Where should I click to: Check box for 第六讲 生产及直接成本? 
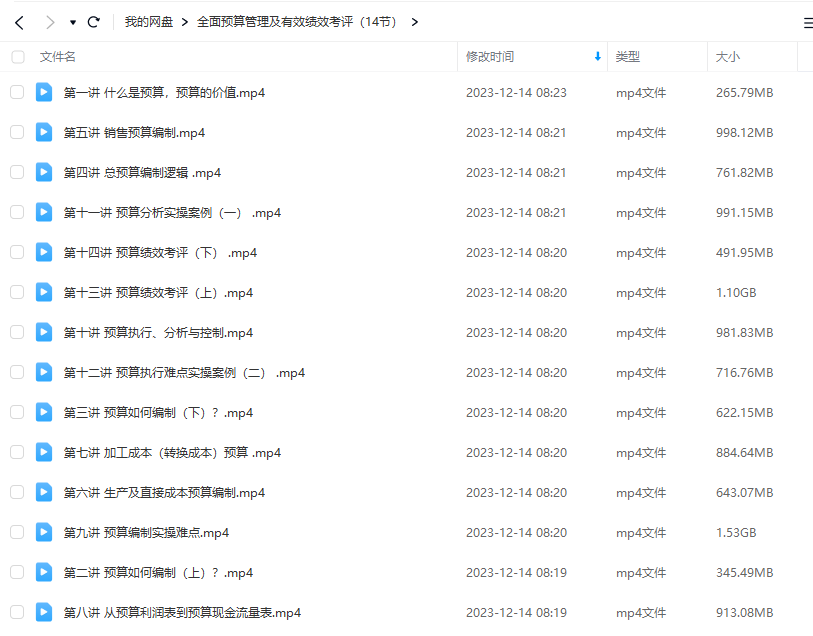pyautogui.click(x=17, y=492)
